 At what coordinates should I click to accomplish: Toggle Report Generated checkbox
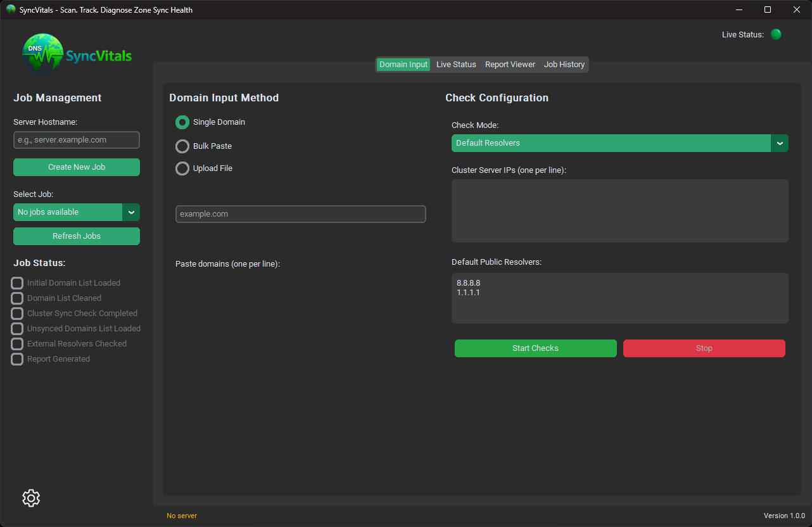pyautogui.click(x=17, y=359)
